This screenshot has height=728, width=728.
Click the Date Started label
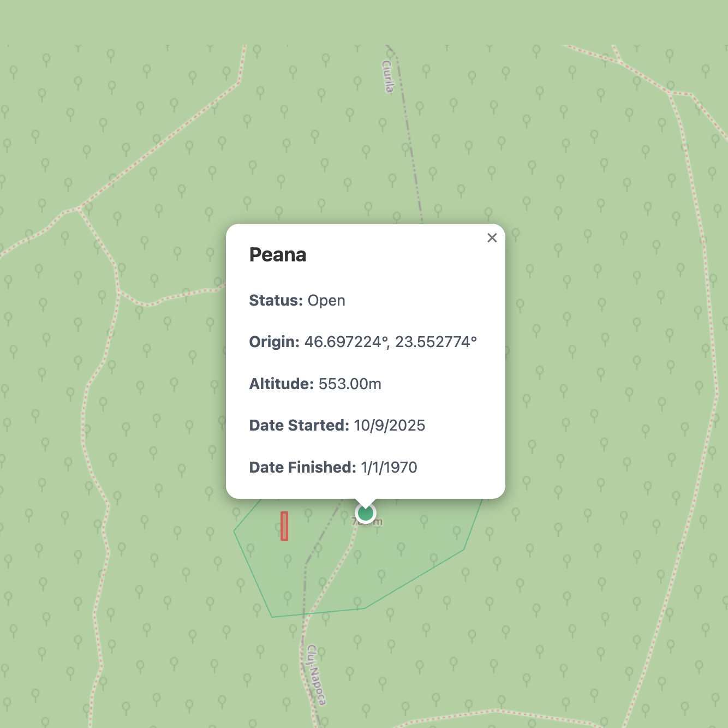click(x=299, y=426)
